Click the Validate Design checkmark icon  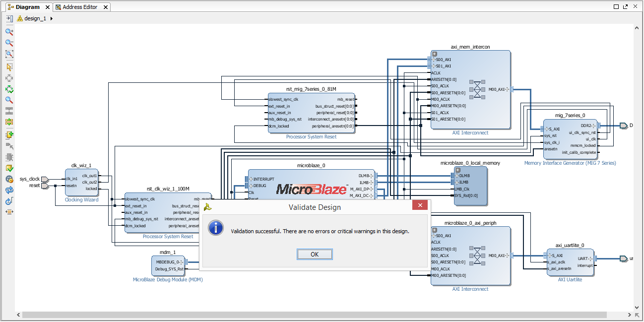(x=9, y=169)
